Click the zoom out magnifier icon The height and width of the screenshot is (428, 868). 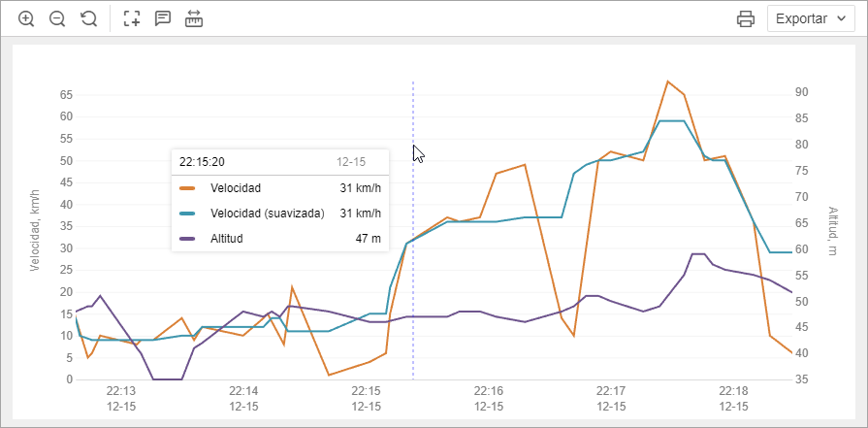tap(57, 18)
